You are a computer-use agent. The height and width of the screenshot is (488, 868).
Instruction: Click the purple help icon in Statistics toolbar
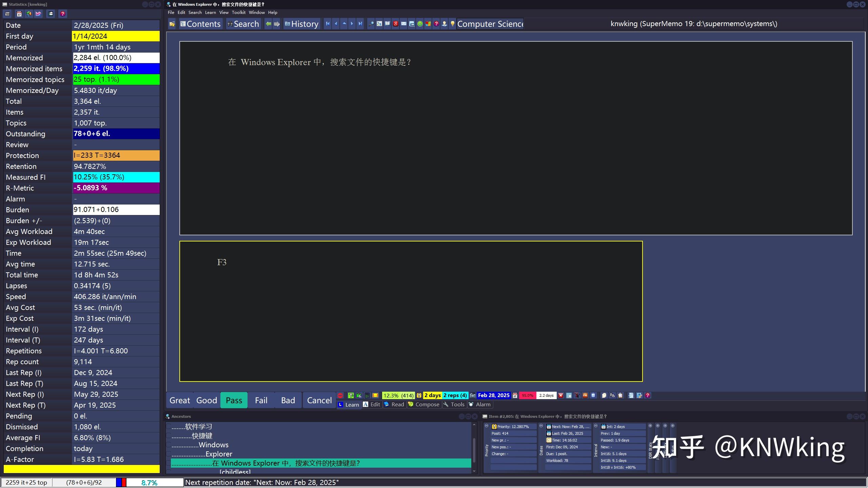point(62,14)
